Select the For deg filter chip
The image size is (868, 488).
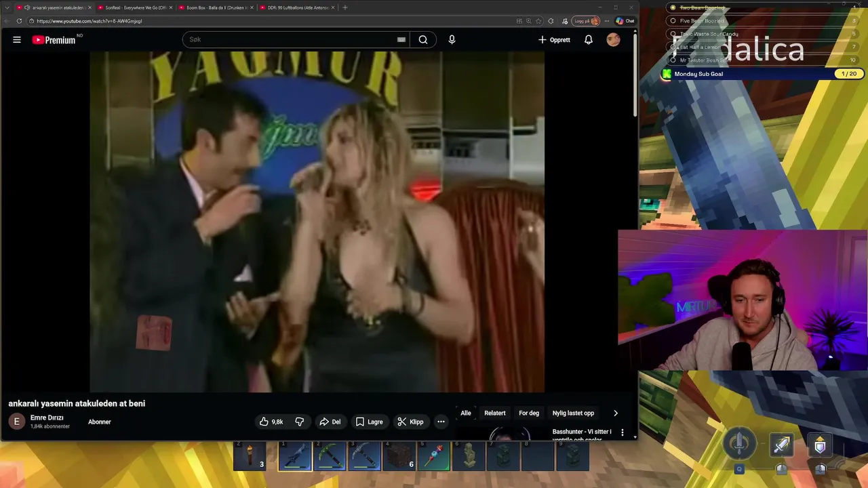529,413
